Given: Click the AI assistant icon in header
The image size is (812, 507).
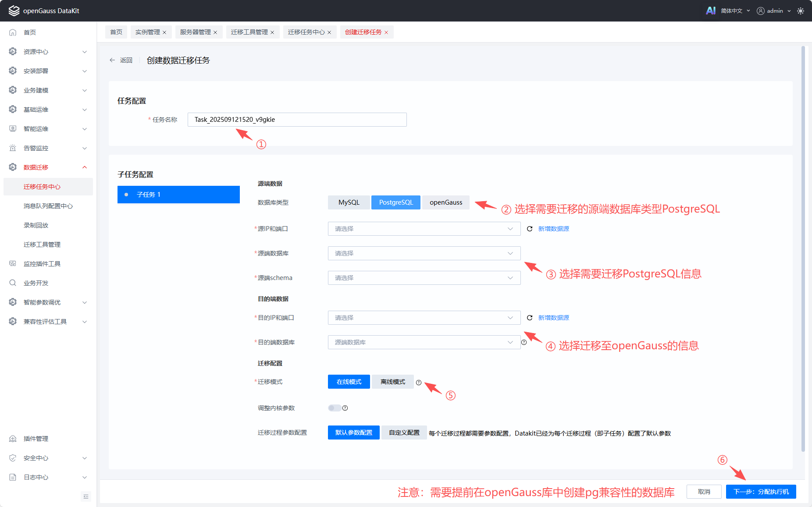Looking at the screenshot, I should tap(710, 11).
